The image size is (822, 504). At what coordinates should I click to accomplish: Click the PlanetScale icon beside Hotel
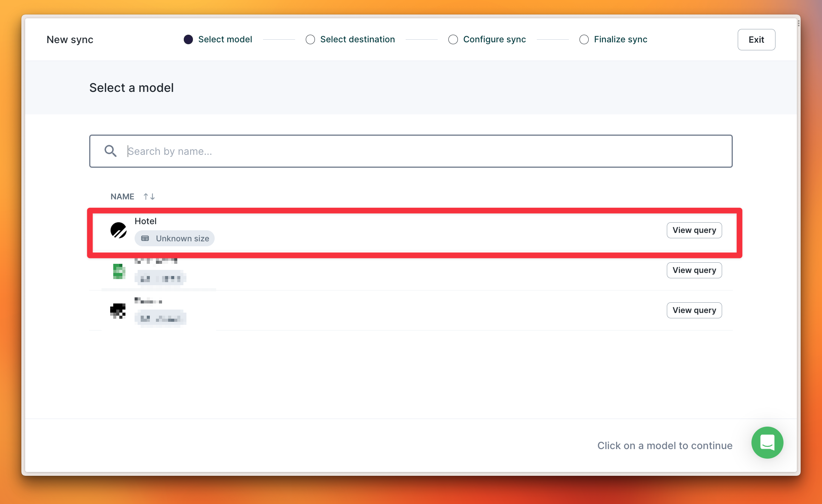point(119,230)
